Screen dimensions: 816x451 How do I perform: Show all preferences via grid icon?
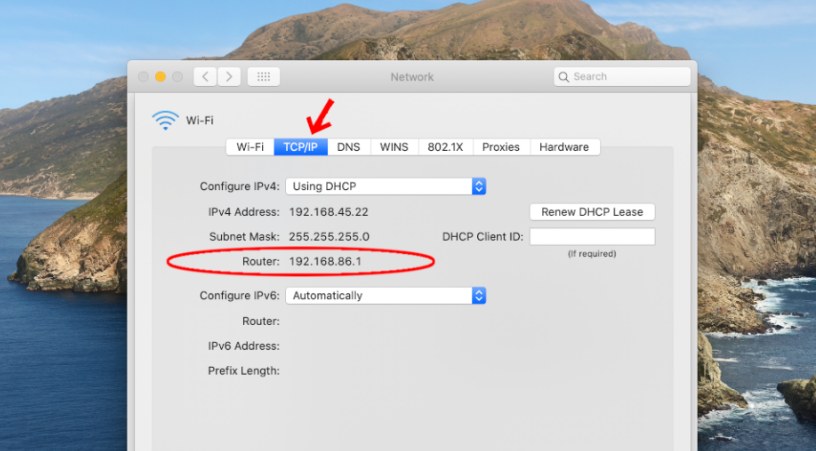[264, 77]
